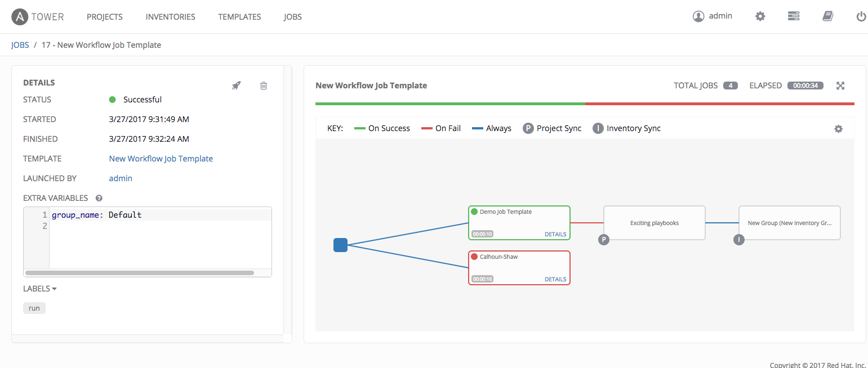This screenshot has height=368, width=868.
Task: Select the Calhoun-Shaw node
Action: point(519,268)
